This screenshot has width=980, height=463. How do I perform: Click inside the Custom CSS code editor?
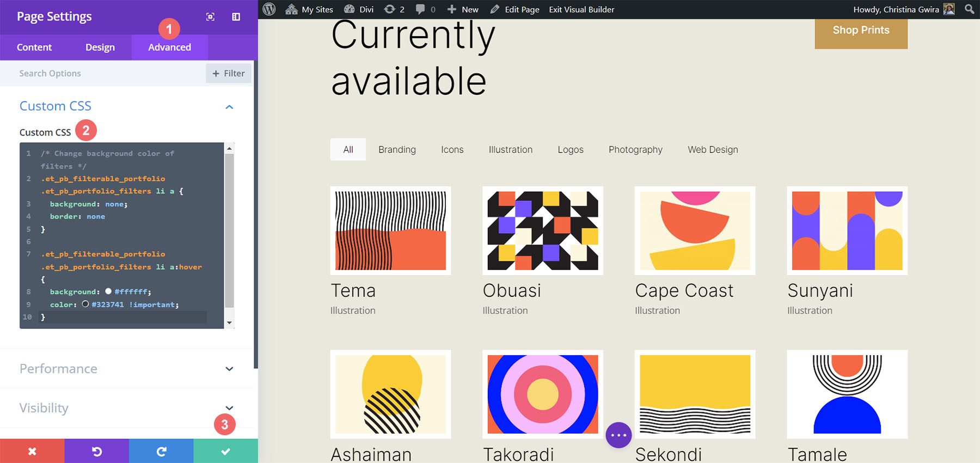(x=121, y=235)
